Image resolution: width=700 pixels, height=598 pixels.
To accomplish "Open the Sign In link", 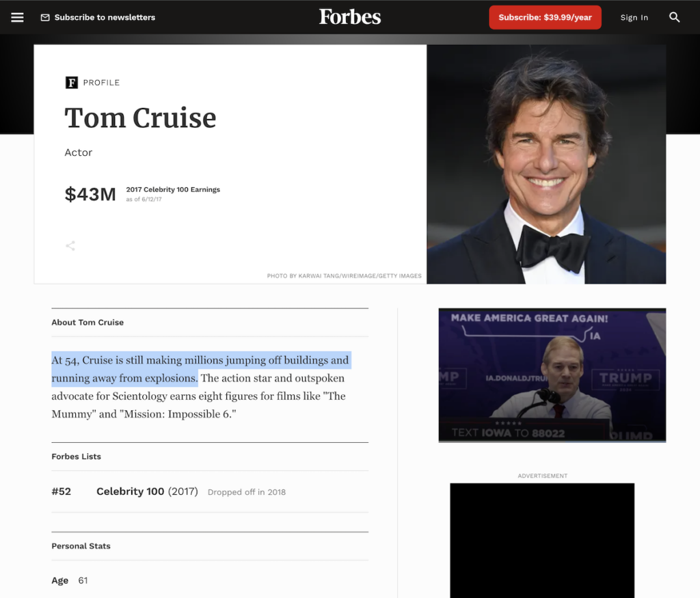I will pos(634,17).
